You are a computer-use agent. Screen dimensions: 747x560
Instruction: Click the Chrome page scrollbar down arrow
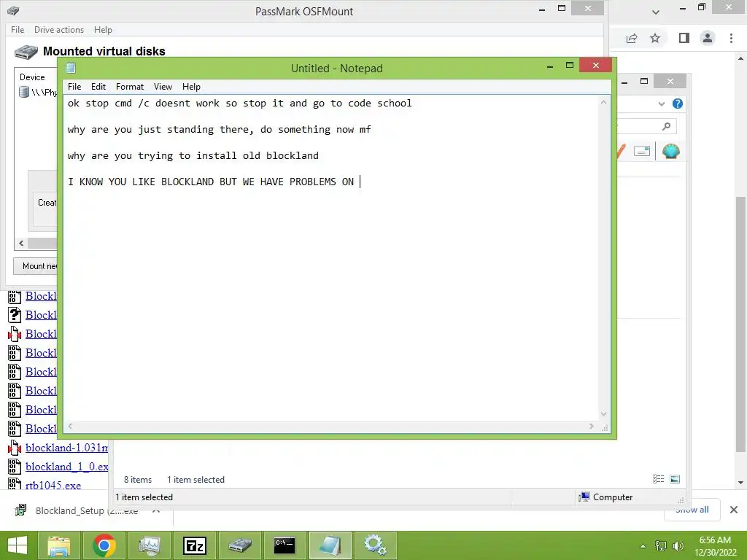click(740, 483)
